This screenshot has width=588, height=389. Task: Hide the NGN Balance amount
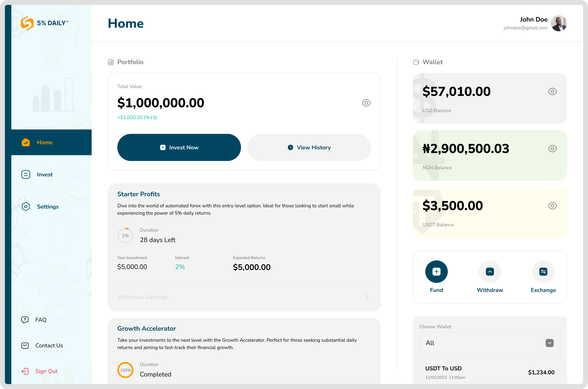pyautogui.click(x=552, y=149)
